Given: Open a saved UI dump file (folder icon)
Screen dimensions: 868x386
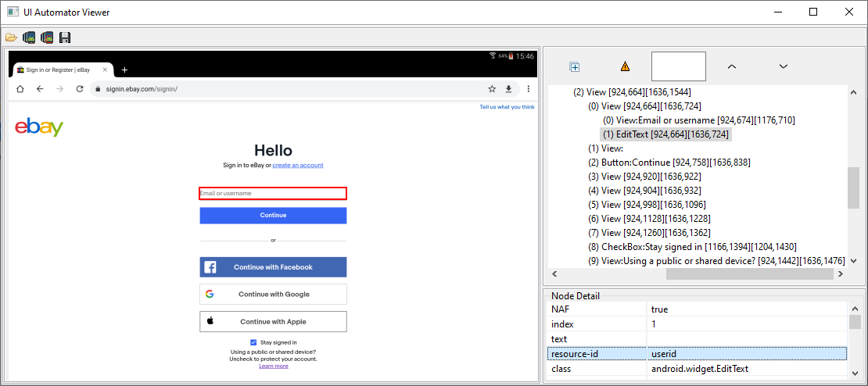Looking at the screenshot, I should (11, 38).
